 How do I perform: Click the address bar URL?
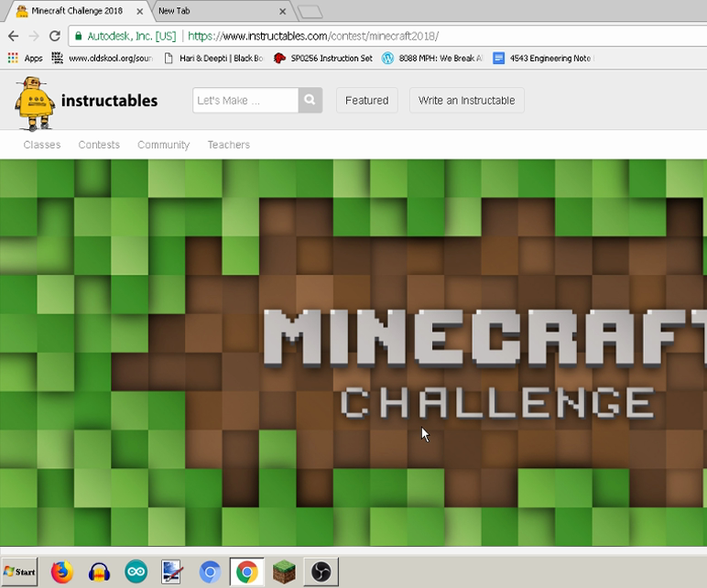pos(313,36)
